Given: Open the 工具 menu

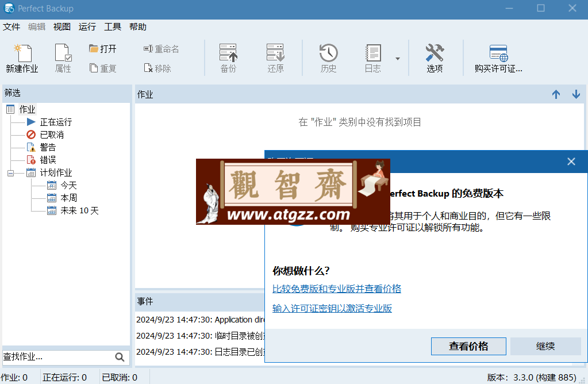Looking at the screenshot, I should [x=113, y=26].
